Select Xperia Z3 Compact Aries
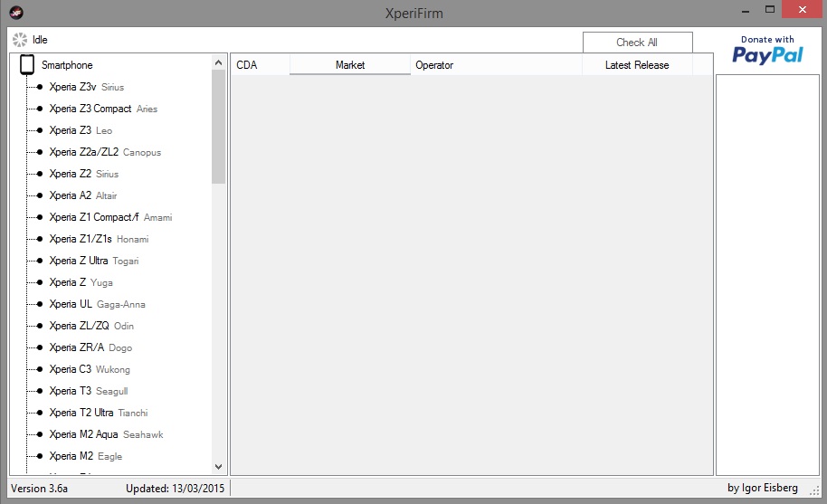The image size is (827, 504). tap(103, 109)
